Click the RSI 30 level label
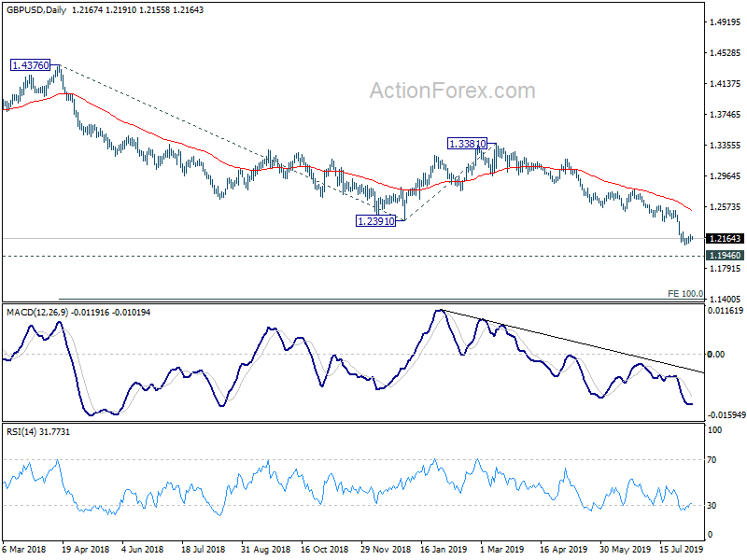The image size is (747, 560). pyautogui.click(x=712, y=506)
